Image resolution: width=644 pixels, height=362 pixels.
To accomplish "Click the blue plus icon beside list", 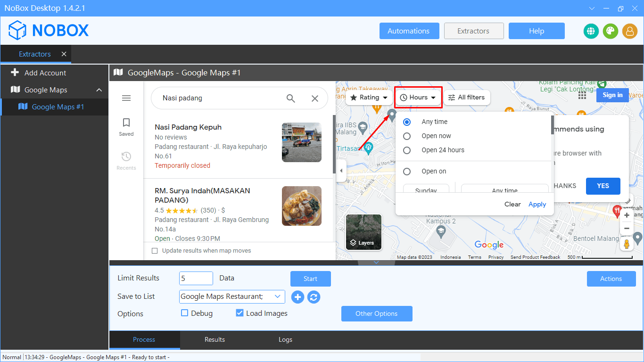I will [297, 297].
